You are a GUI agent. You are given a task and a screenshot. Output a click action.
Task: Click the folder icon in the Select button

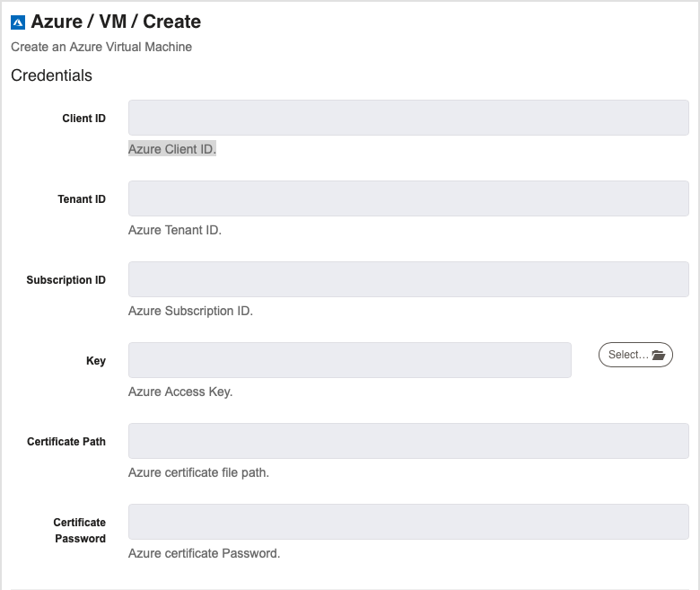(658, 355)
